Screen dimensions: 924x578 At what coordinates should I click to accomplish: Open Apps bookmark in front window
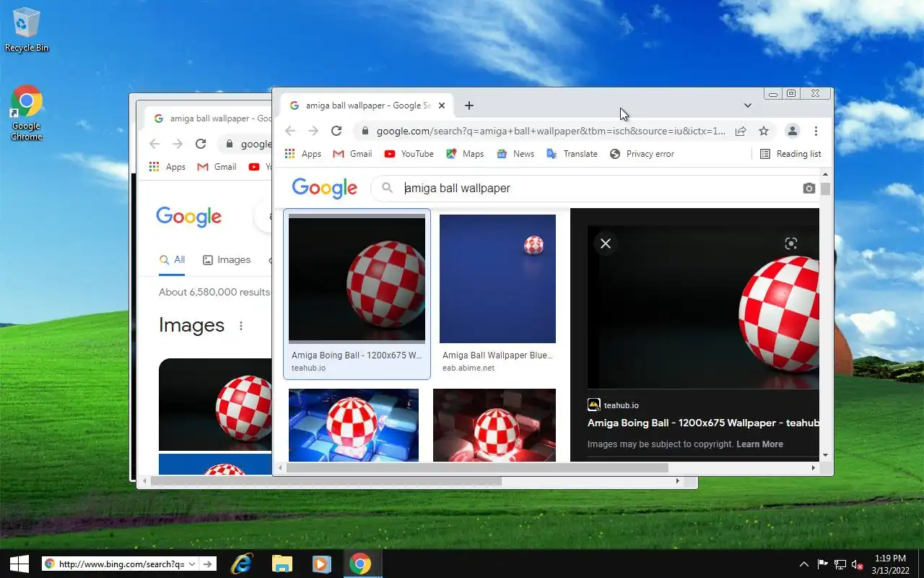(x=303, y=154)
